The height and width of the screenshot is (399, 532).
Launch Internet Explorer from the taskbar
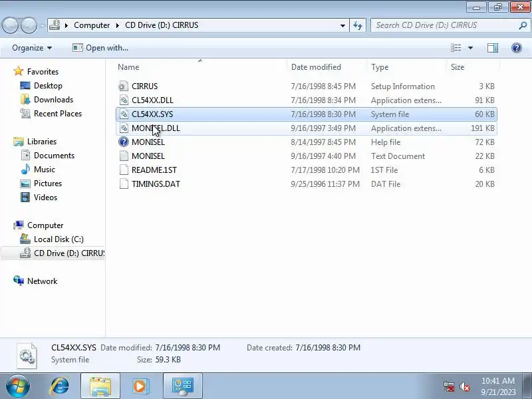pyautogui.click(x=60, y=386)
